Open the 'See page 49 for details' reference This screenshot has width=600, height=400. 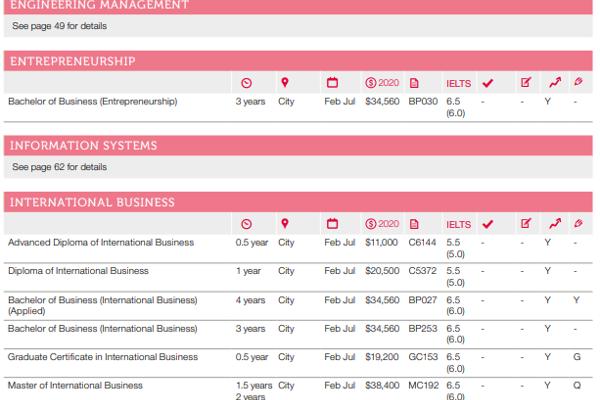[59, 26]
